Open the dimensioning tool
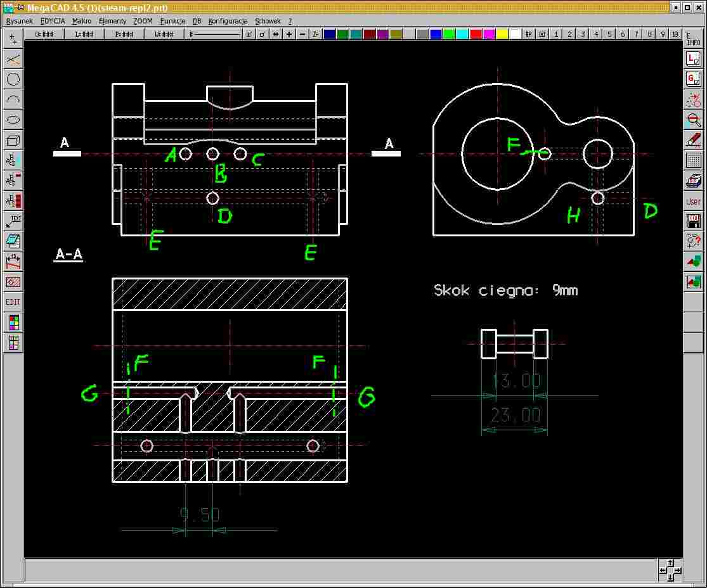The image size is (707, 588). click(x=13, y=261)
